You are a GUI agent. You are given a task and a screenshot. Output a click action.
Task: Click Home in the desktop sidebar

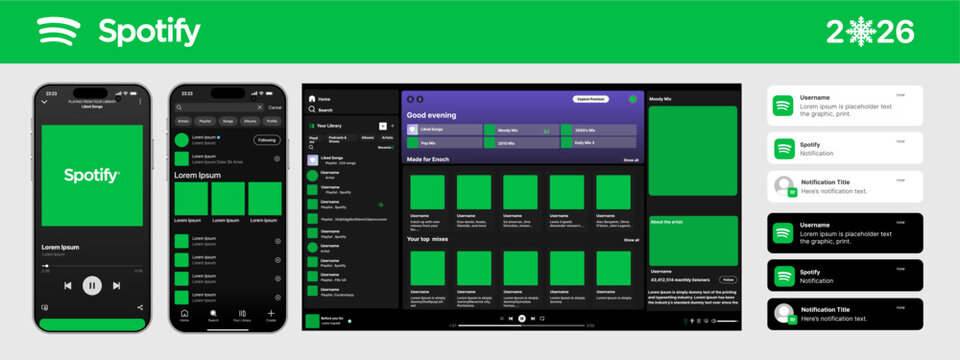[320, 99]
